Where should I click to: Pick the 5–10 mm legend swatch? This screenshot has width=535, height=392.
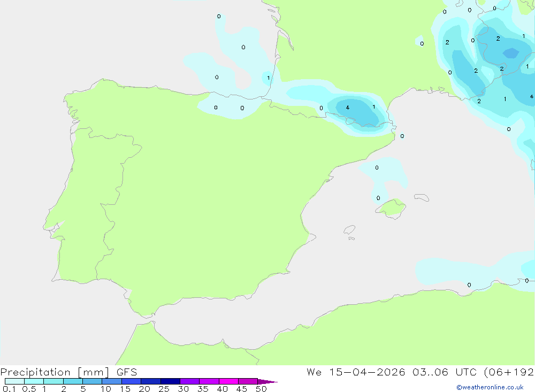(x=92, y=381)
